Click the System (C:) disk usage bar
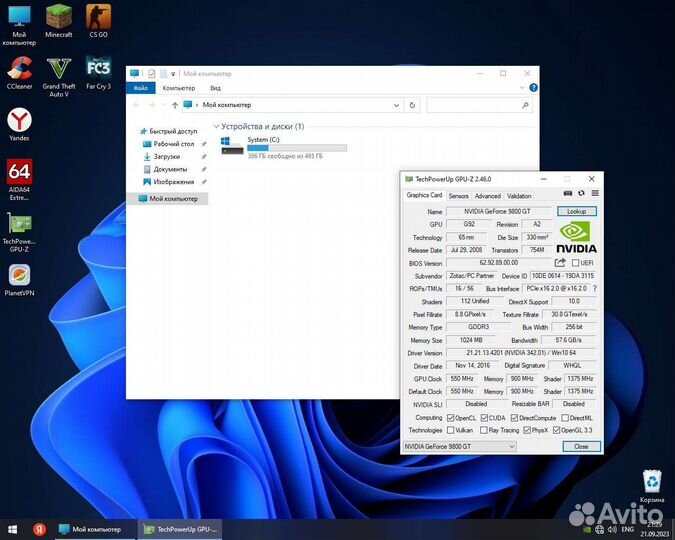The width and height of the screenshot is (675, 540). click(x=297, y=148)
